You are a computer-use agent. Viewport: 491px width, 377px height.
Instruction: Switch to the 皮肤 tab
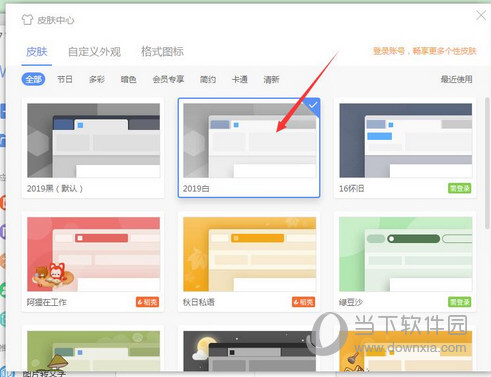coord(37,52)
